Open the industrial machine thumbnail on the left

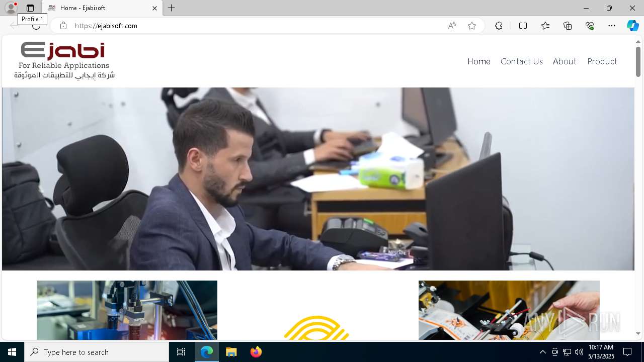127,310
